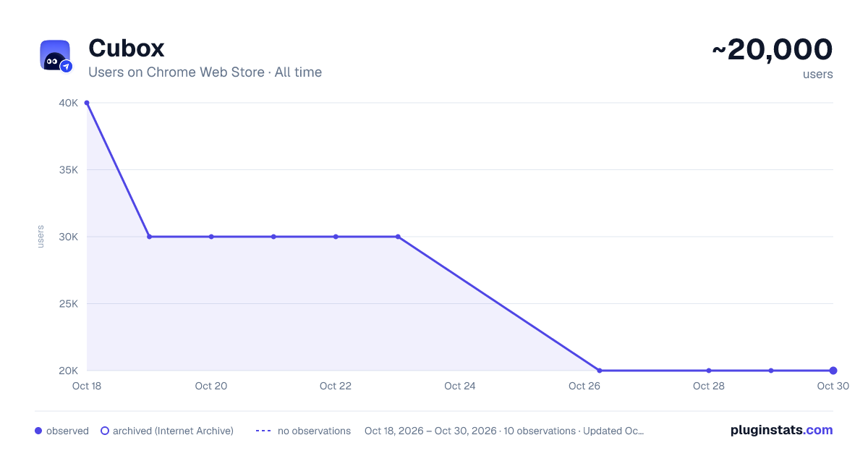The width and height of the screenshot is (868, 456).
Task: Click the Oct 22 x-axis label
Action: [336, 386]
